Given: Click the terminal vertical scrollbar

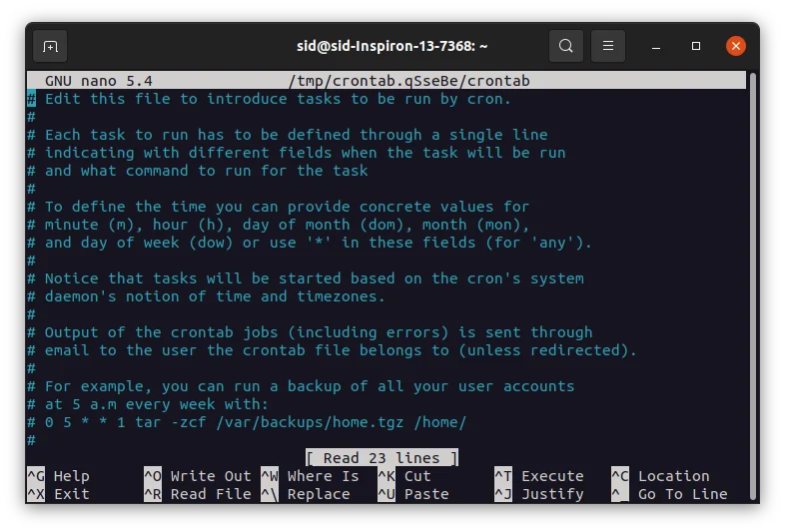Looking at the screenshot, I should 753,279.
